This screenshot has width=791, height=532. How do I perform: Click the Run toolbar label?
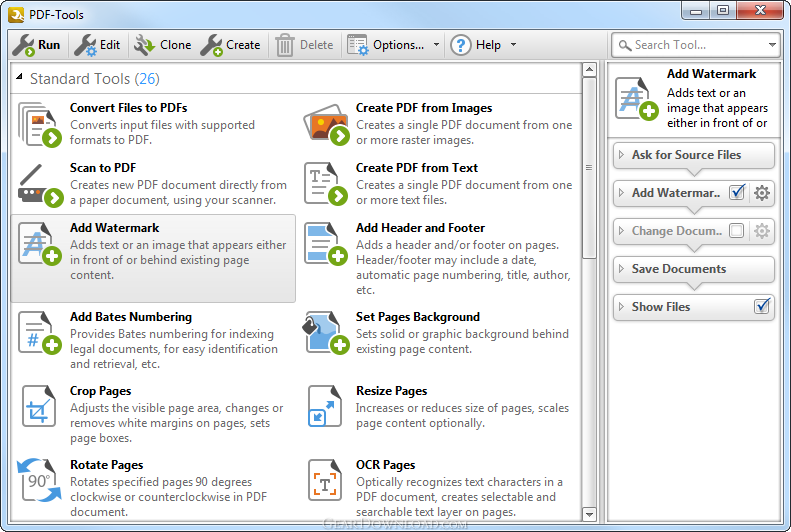[x=49, y=45]
